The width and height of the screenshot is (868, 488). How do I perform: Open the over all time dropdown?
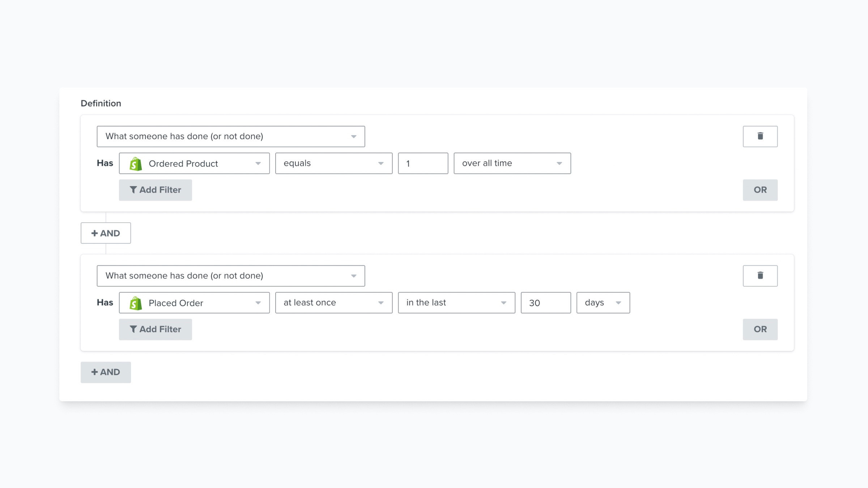[512, 163]
